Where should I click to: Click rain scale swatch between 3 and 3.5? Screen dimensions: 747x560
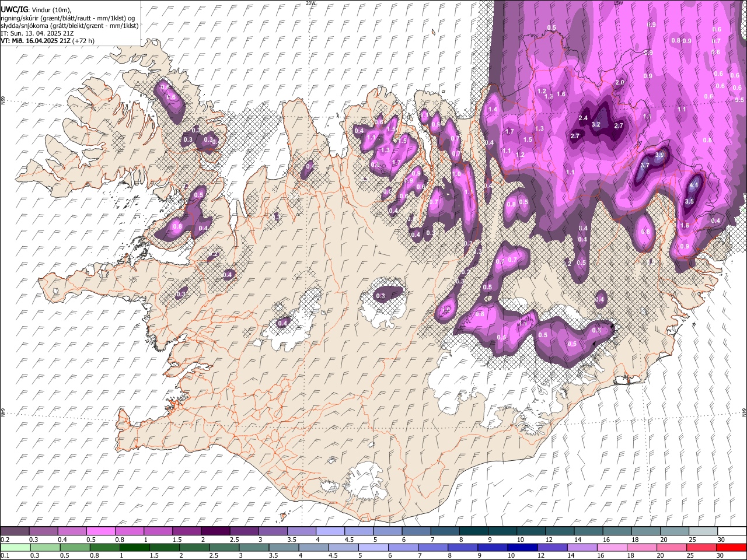click(254, 547)
